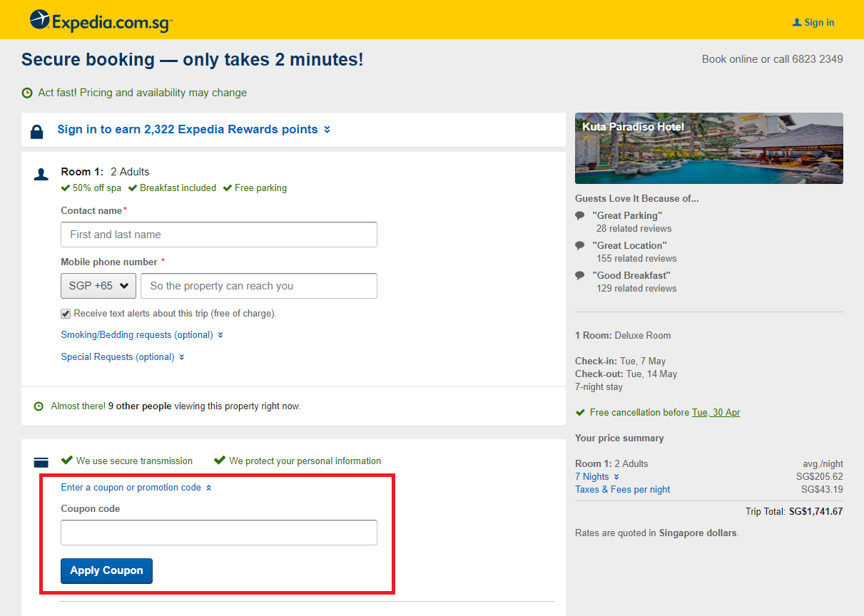The width and height of the screenshot is (864, 616).
Task: Click the Expedia.com.sg logo
Action: (x=101, y=21)
